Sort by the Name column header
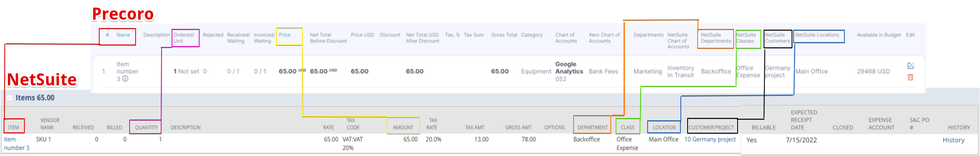The width and height of the screenshot is (980, 156). (123, 35)
